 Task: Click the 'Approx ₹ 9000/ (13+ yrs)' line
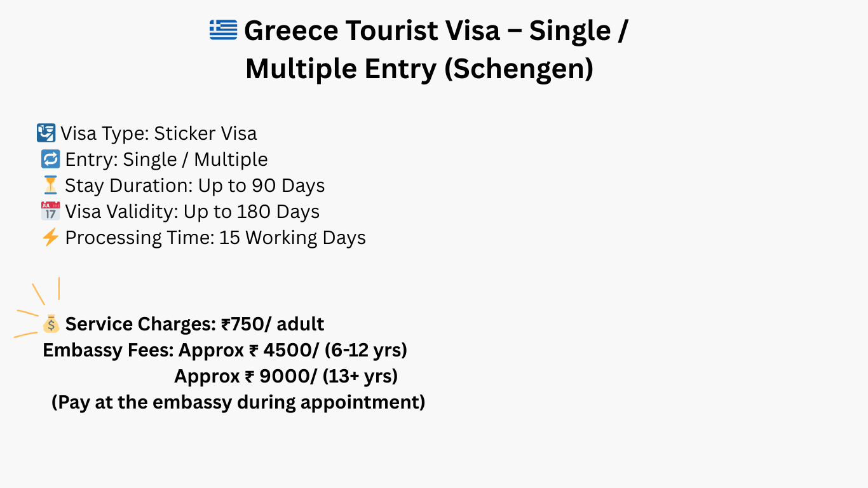286,376
